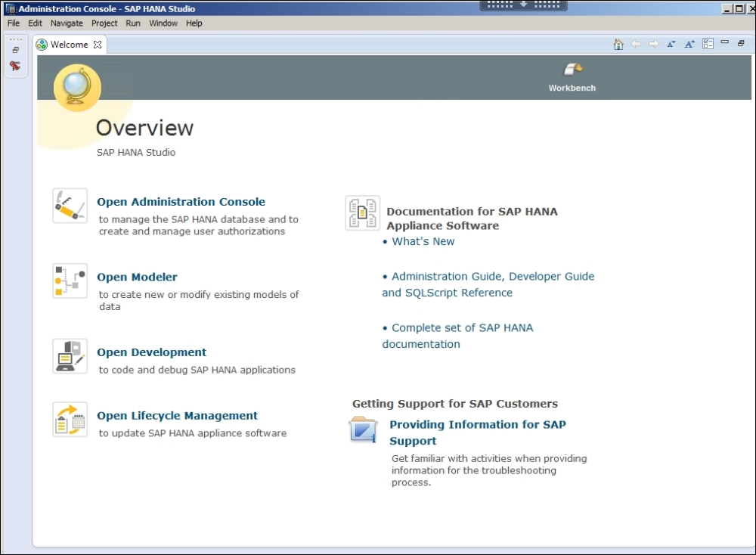Minimize the Welcome view
The image size is (756, 555).
724,42
